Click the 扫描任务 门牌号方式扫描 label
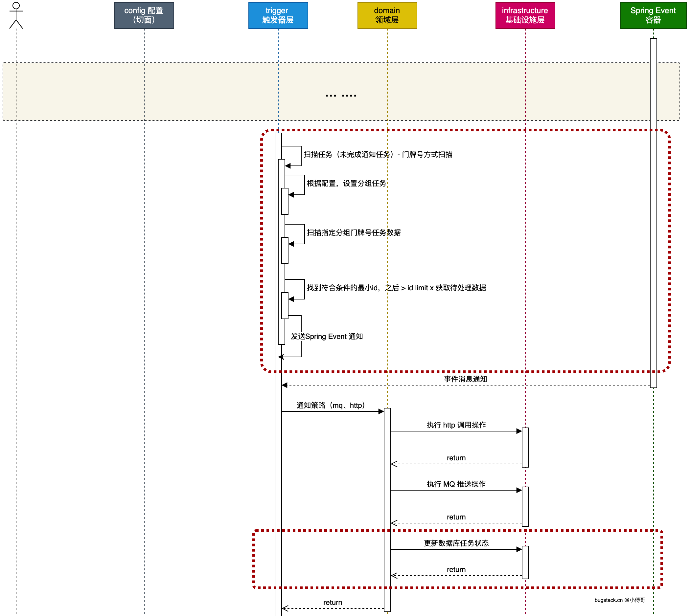690x616 pixels. pos(378,154)
